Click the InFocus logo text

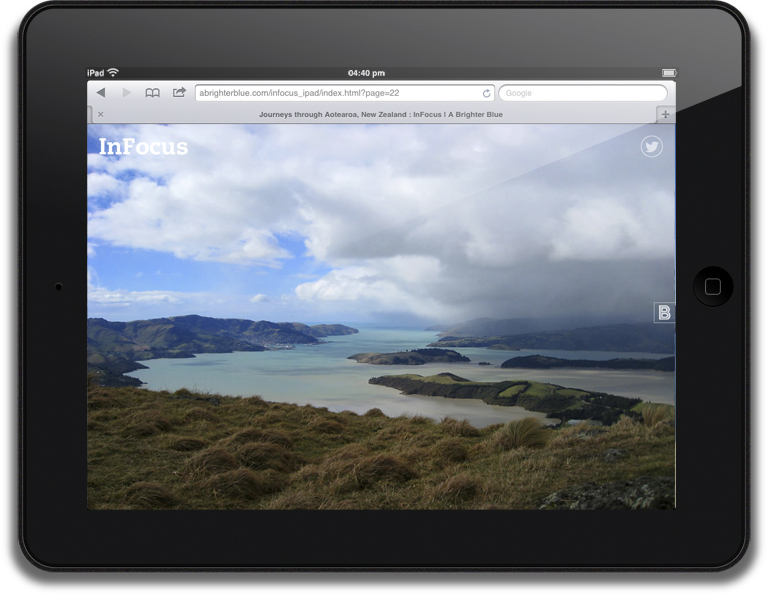(143, 147)
